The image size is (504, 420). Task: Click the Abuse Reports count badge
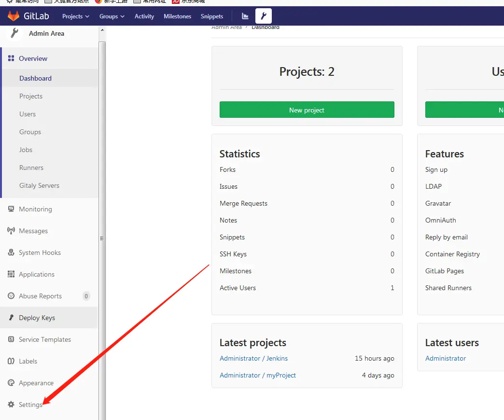click(86, 296)
